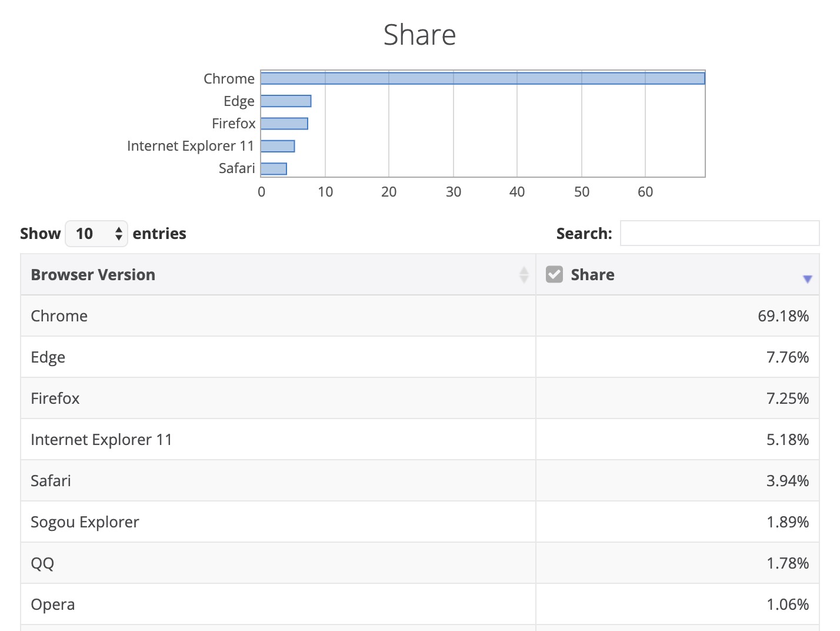
Task: Click the Share column descending sort arrow
Action: [807, 279]
